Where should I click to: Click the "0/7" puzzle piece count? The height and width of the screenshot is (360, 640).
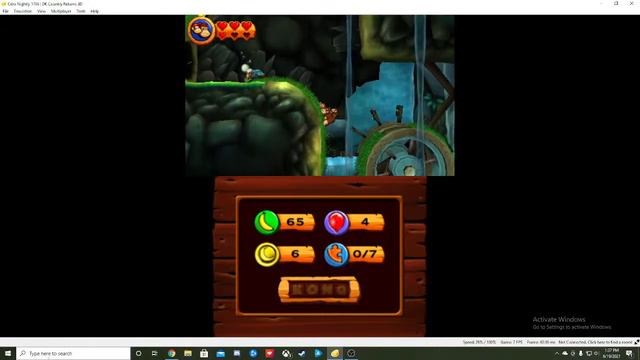click(x=364, y=254)
